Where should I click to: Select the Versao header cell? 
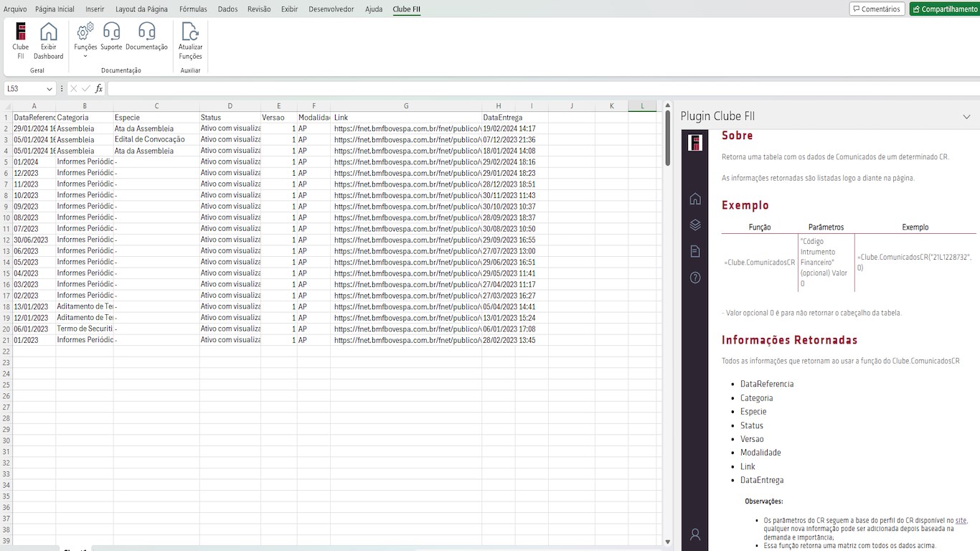point(279,117)
